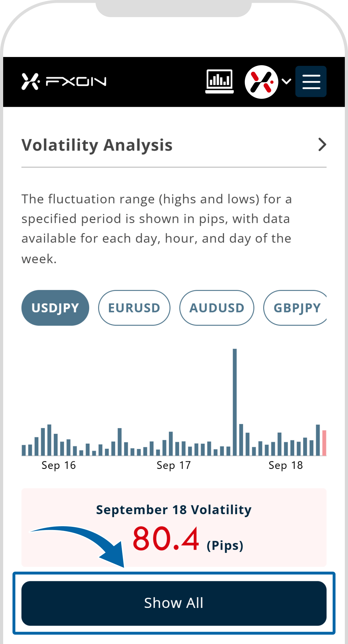Choose the GBPJPY currency pair
This screenshot has width=348, height=644.
click(296, 308)
